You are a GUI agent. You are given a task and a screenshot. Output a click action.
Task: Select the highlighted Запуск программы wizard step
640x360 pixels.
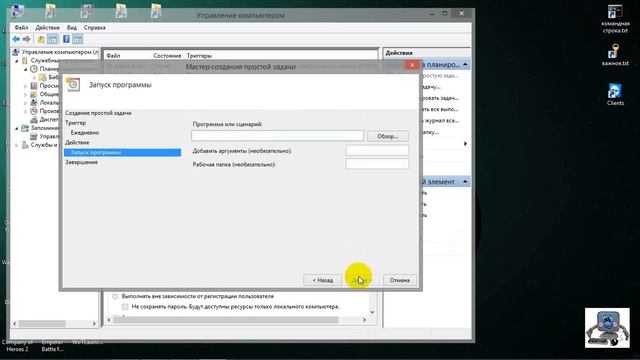point(122,152)
